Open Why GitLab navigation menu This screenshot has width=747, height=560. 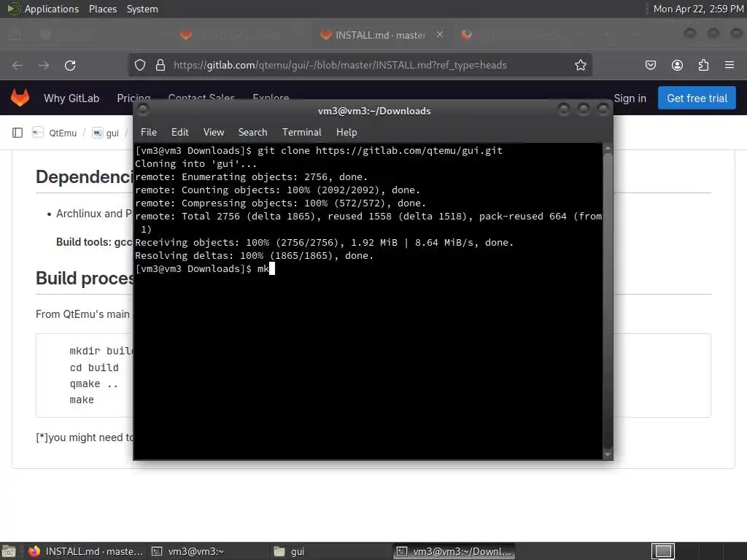[71, 98]
